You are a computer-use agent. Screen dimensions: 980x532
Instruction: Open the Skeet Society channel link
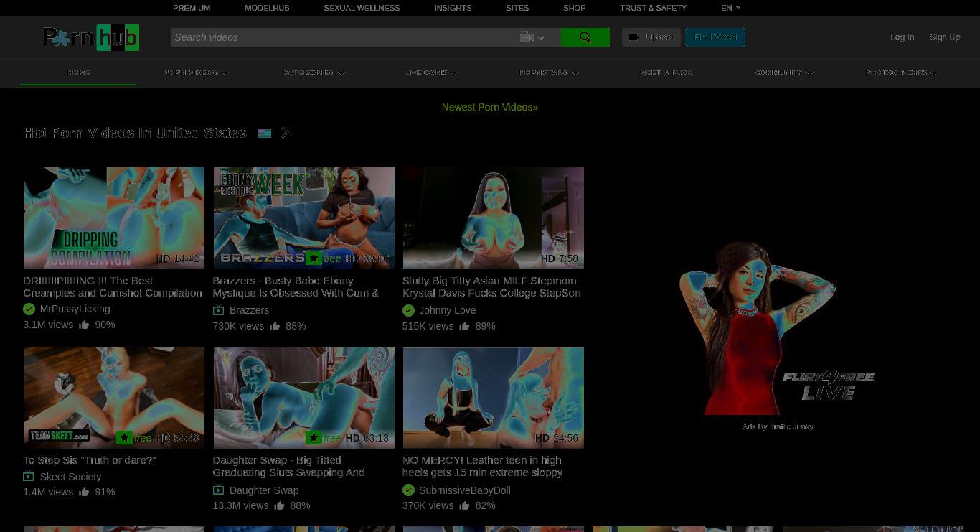(x=70, y=477)
